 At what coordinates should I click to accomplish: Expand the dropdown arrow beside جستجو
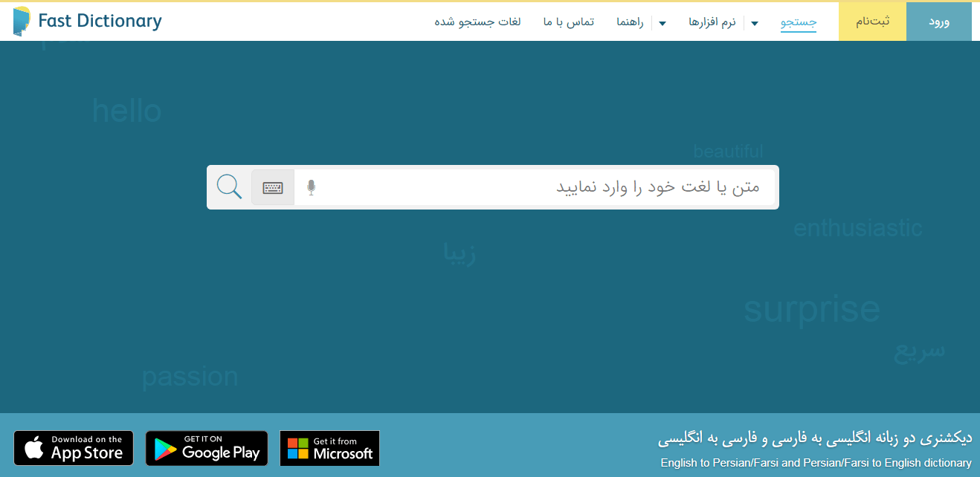click(755, 23)
